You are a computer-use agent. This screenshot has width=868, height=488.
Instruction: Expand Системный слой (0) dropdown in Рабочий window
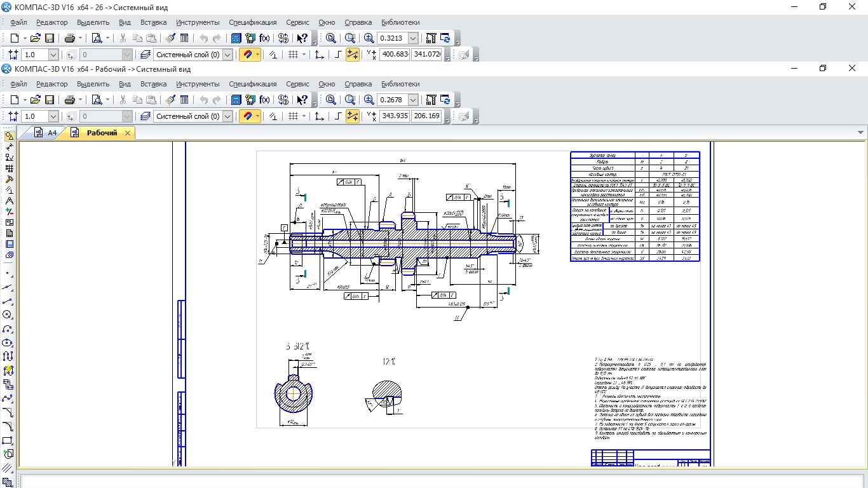point(227,116)
